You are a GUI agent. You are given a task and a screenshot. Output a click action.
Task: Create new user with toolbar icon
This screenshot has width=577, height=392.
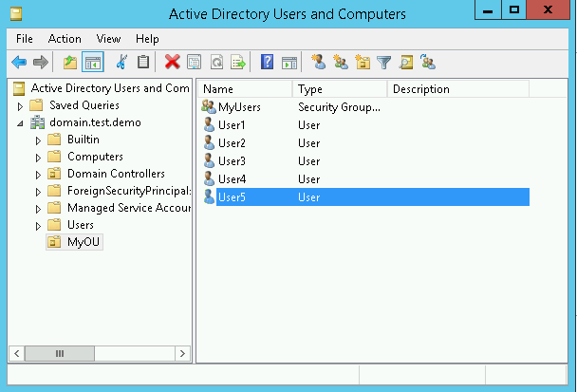(319, 62)
